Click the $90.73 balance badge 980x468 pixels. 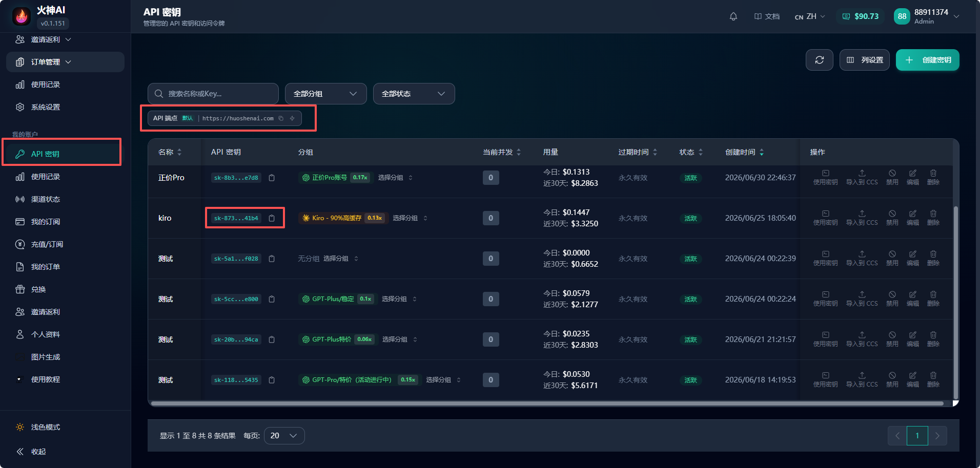(861, 16)
